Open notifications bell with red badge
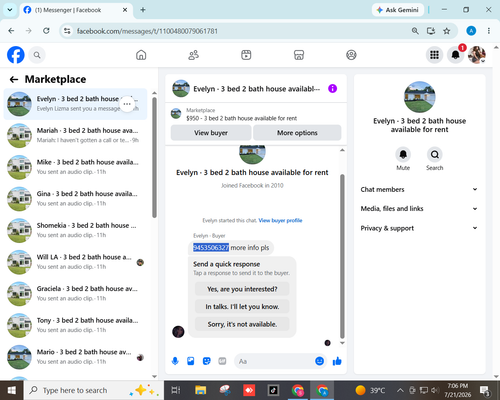The image size is (500, 400). point(456,55)
